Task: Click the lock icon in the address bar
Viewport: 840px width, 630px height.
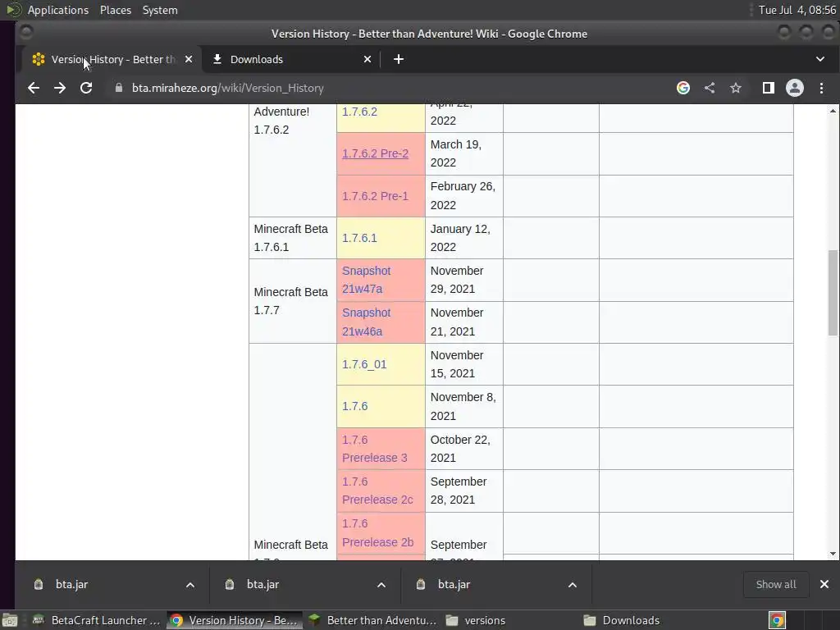Action: [x=119, y=88]
